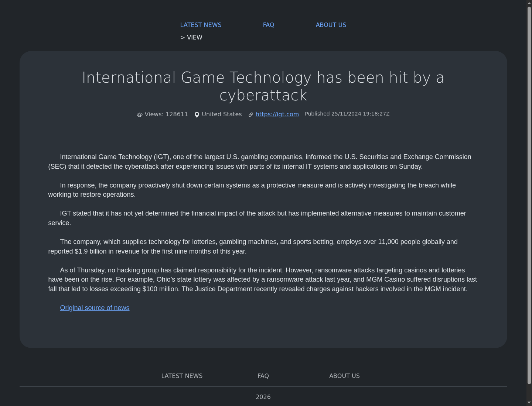Click the location pin icon beside United States
The width and height of the screenshot is (532, 406).
(x=197, y=115)
